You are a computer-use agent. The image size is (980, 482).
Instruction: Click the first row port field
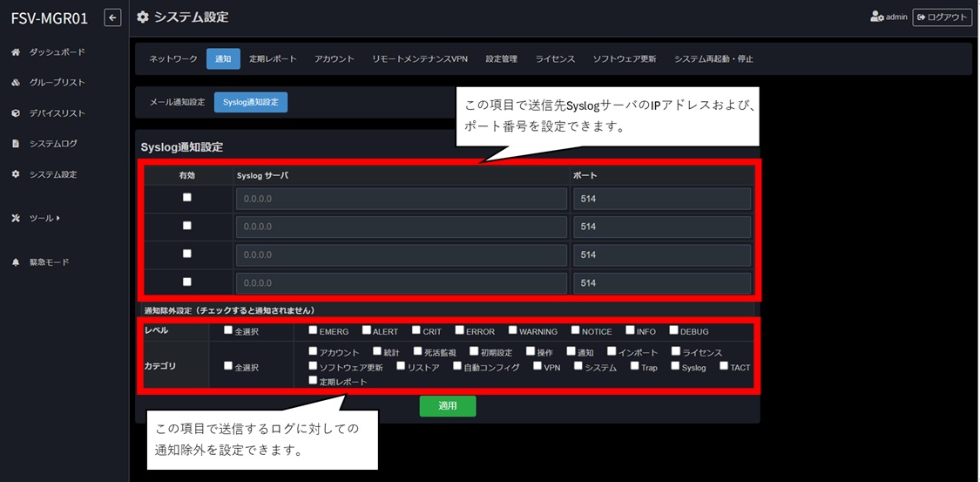tap(662, 199)
